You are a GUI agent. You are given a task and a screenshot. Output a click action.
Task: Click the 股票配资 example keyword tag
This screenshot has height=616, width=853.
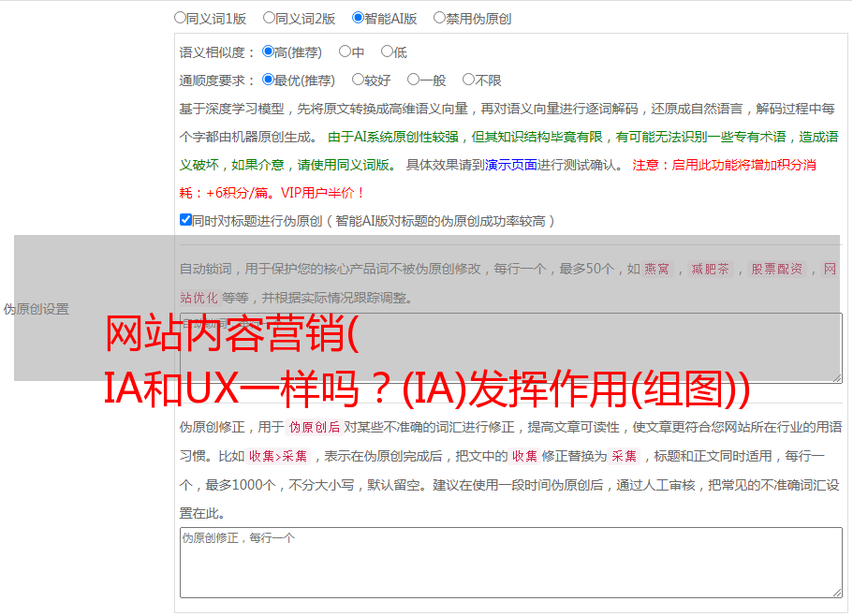pos(777,269)
